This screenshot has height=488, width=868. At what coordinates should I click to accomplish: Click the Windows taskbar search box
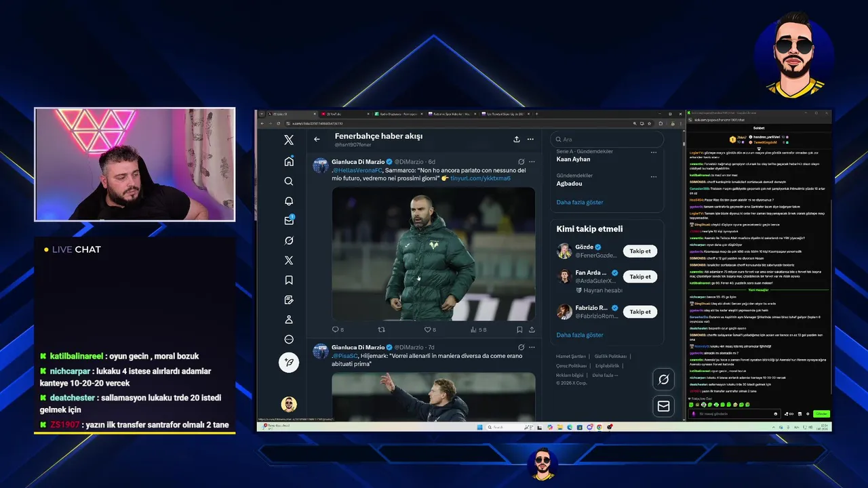[510, 427]
